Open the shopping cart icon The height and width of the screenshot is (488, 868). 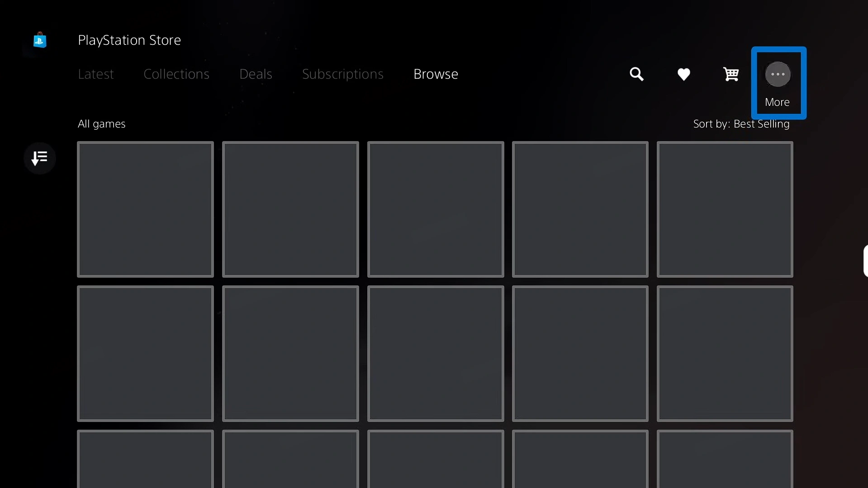(730, 74)
